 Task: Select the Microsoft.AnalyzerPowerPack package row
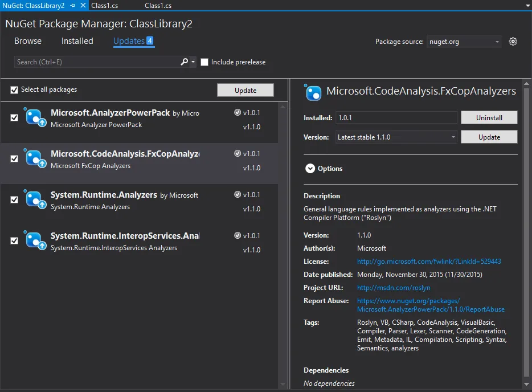coord(139,122)
